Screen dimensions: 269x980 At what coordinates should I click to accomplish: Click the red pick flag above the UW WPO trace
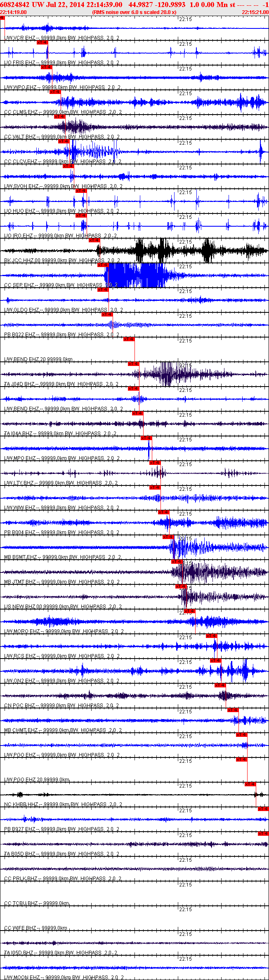pyautogui.click(x=47, y=67)
